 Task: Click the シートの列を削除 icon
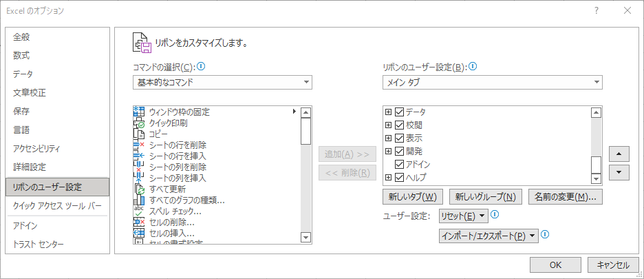[139, 167]
